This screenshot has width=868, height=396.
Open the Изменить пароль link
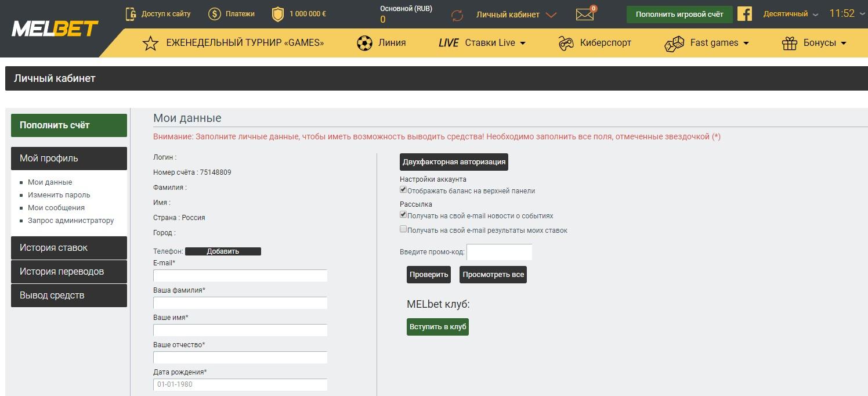coord(59,195)
